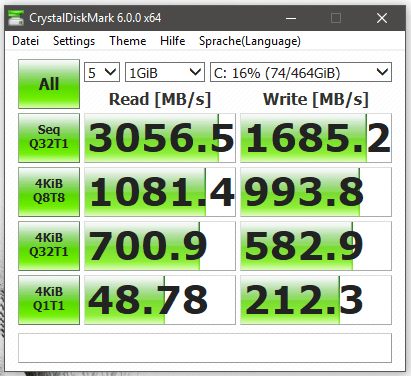Click the 4KiB Q8T8 write result 993.8
The image size is (411, 376).
pos(316,192)
